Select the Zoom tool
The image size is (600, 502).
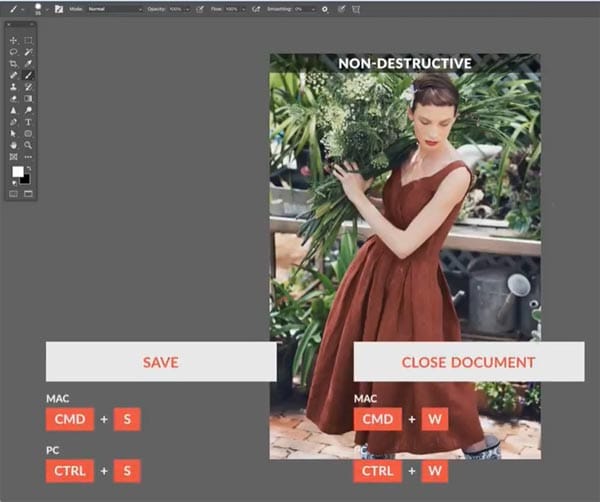click(x=28, y=144)
